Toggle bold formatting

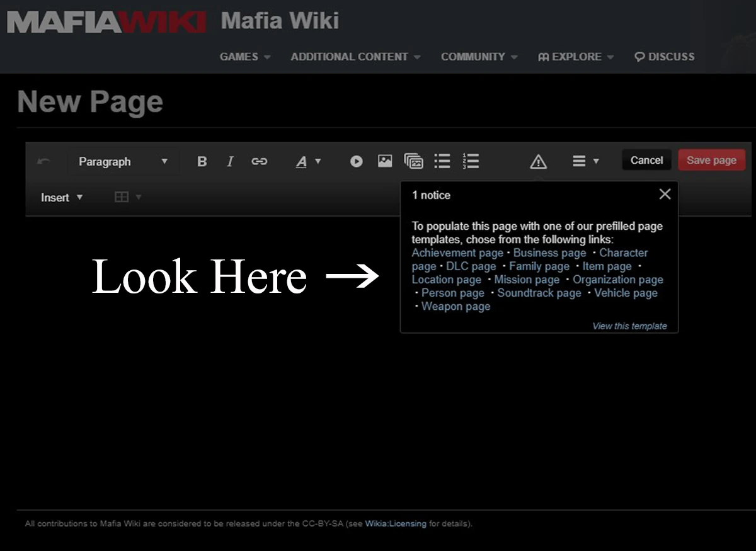pyautogui.click(x=202, y=161)
